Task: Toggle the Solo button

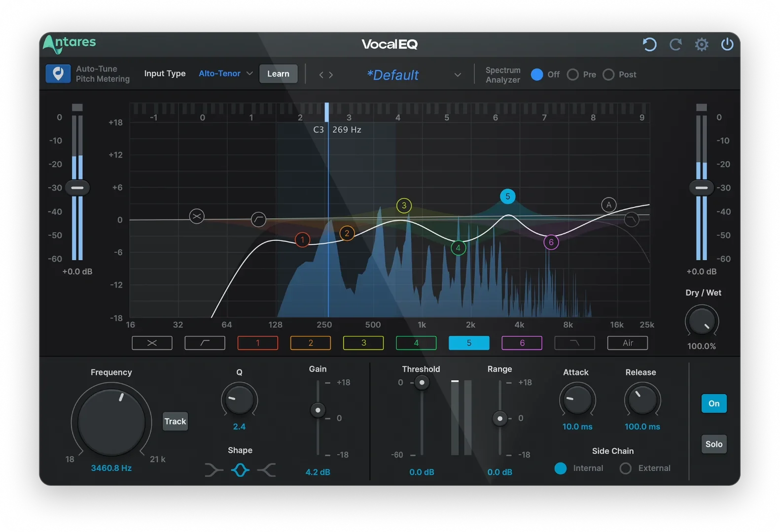Action: point(714,444)
